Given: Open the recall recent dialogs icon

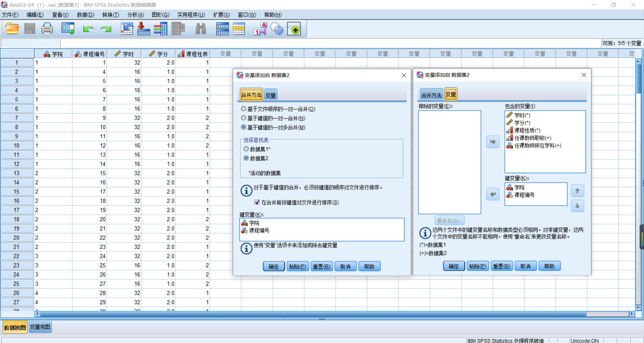Looking at the screenshot, I should tap(68, 29).
